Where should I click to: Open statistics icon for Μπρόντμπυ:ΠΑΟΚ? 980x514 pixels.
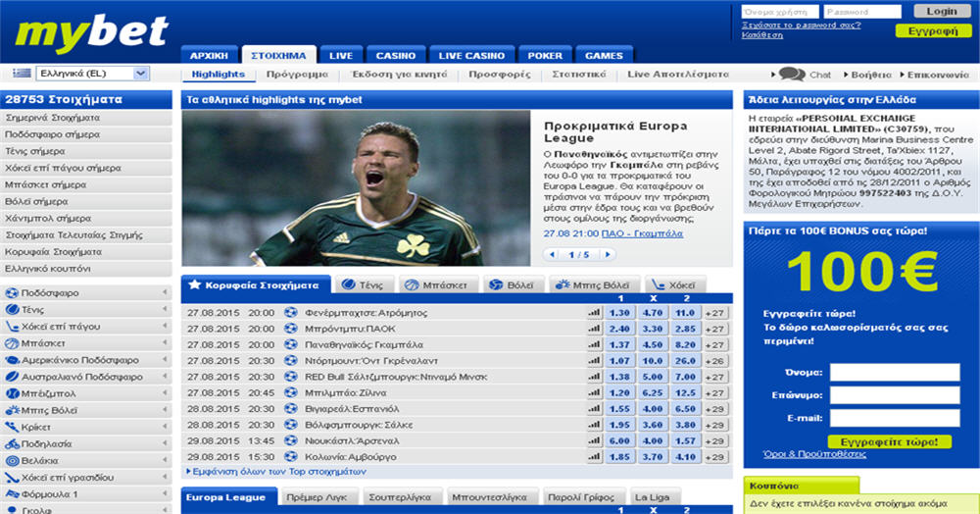tap(594, 329)
